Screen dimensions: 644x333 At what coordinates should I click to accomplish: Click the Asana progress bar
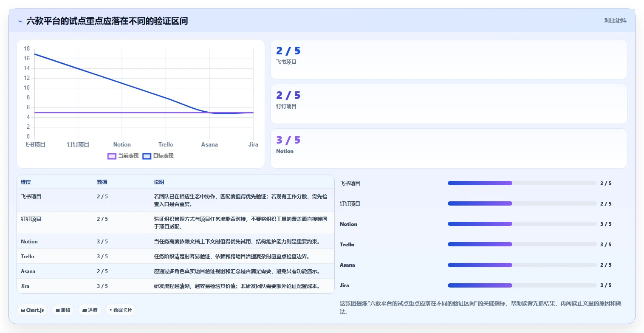522,265
